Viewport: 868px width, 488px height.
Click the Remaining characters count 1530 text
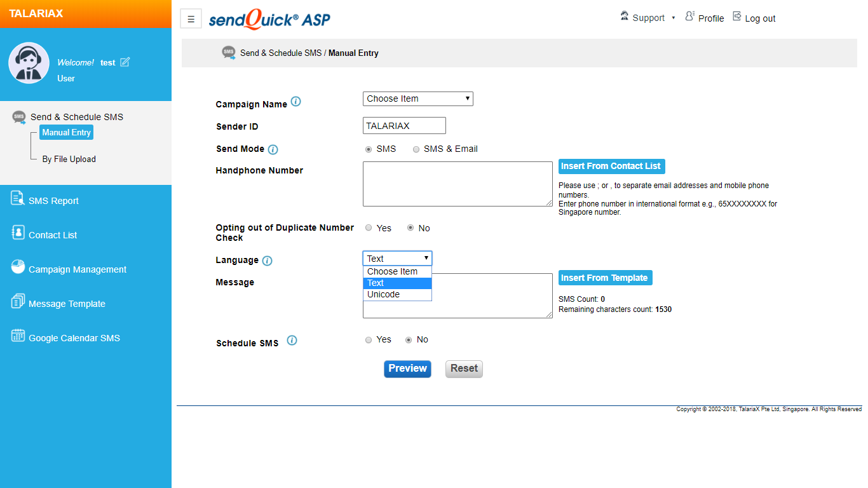coord(615,309)
